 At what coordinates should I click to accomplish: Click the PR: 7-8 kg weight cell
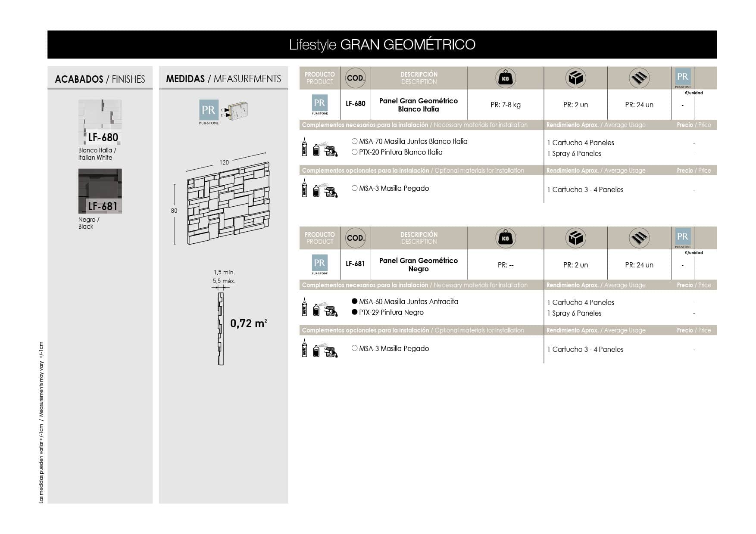coord(506,105)
